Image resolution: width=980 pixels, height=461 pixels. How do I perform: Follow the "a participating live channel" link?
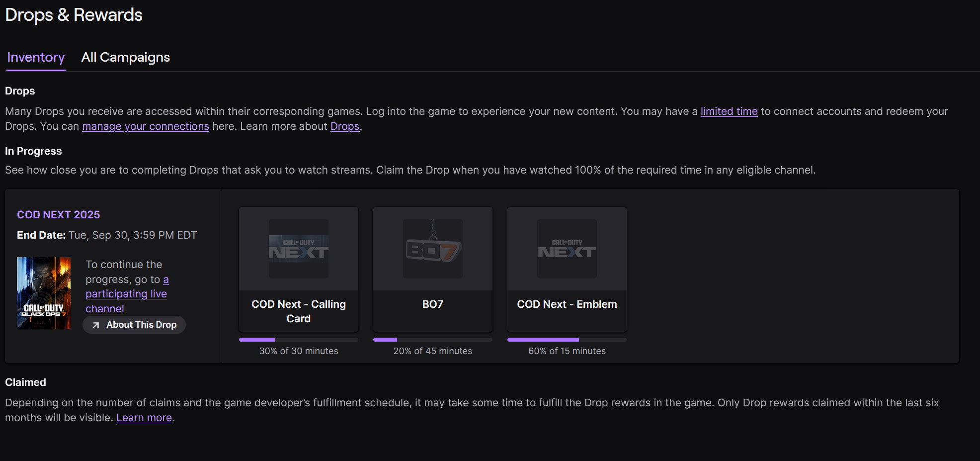126,294
